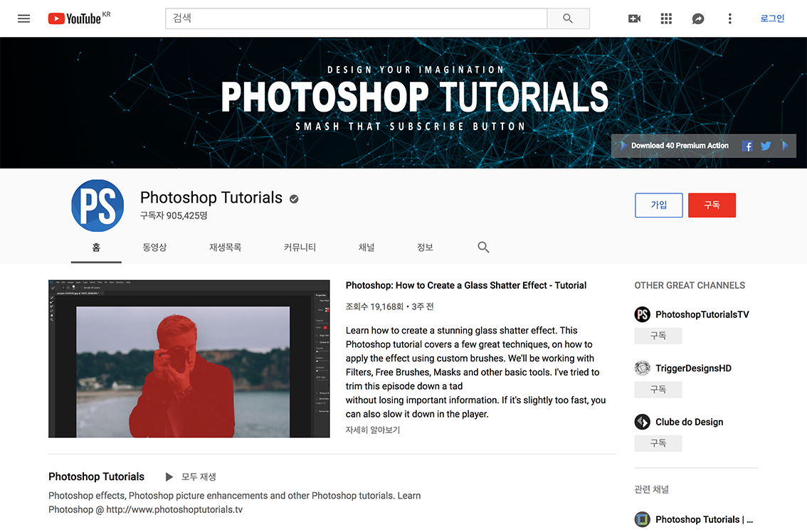807x532 pixels.
Task: Click Download 40 Premium Action link
Action: tap(680, 146)
